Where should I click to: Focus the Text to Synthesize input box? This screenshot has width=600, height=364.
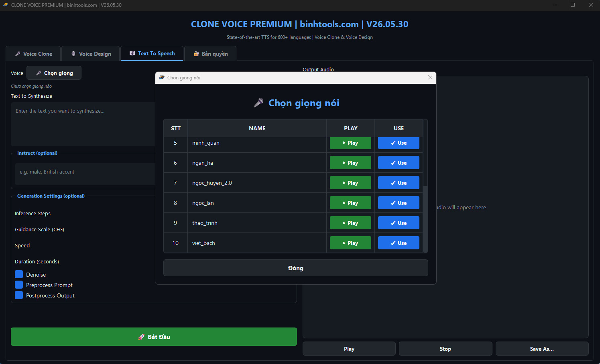click(83, 124)
